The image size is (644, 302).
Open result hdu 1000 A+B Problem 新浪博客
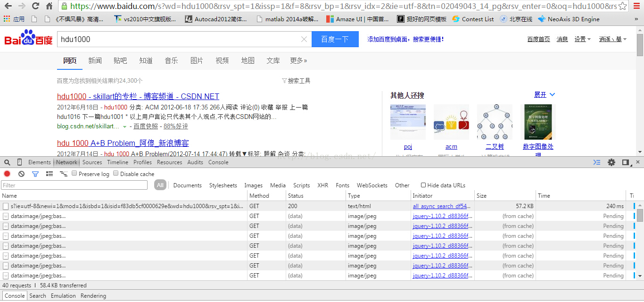point(123,143)
